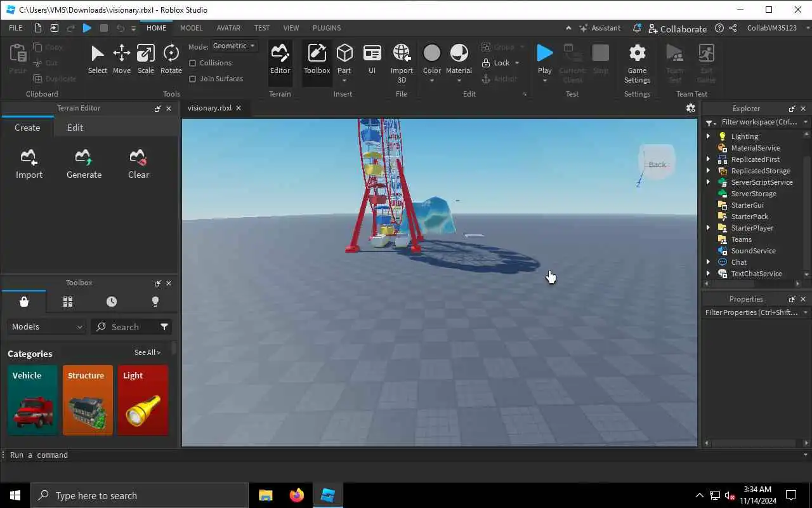Select ServerStorage in Explorer
Screen dimensions: 812x508
[x=754, y=194]
